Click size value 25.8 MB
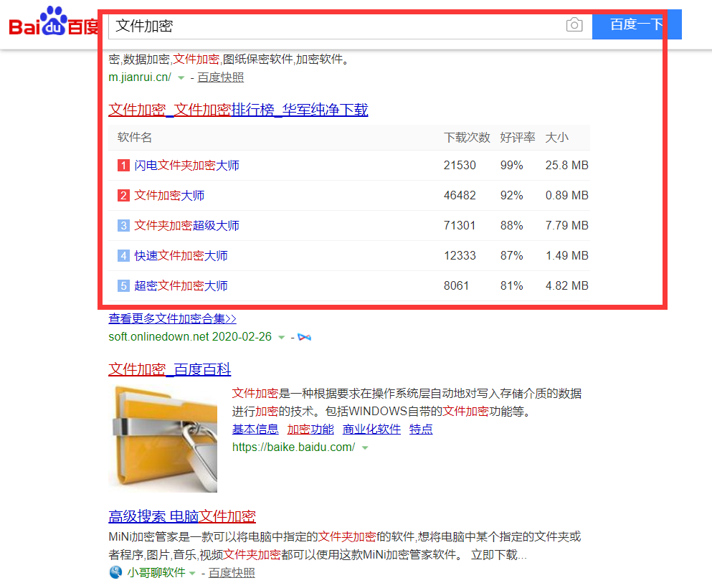712x588 pixels. 566,165
